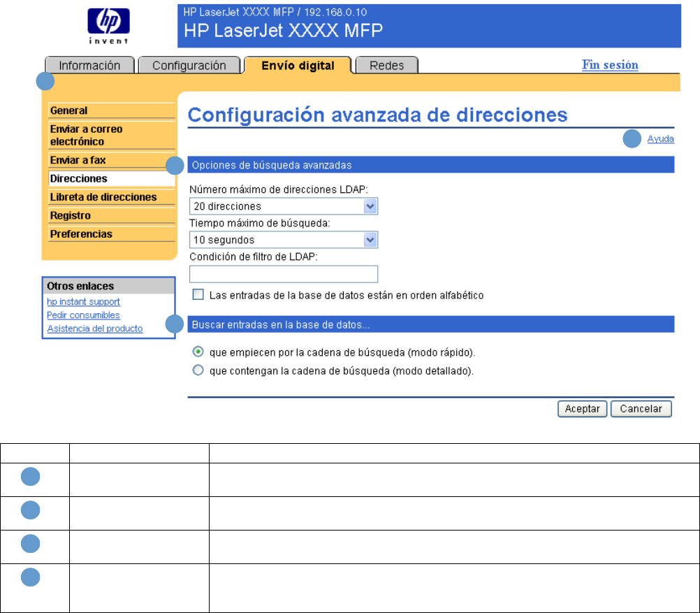
Task: Open Libreta de direcciones page
Action: click(x=112, y=197)
